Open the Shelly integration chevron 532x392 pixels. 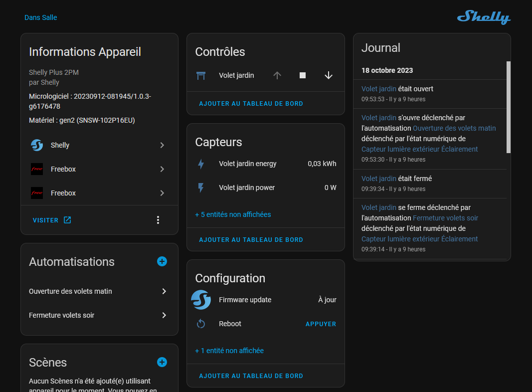coord(162,145)
